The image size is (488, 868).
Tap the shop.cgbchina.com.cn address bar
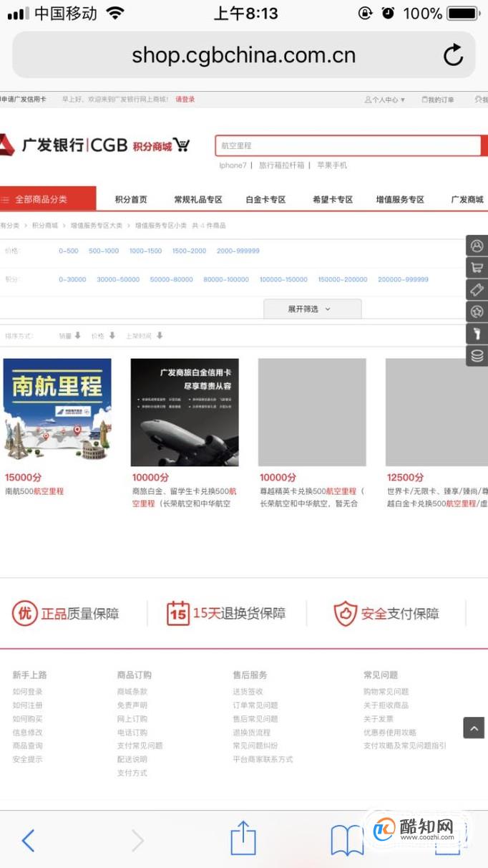(x=244, y=55)
